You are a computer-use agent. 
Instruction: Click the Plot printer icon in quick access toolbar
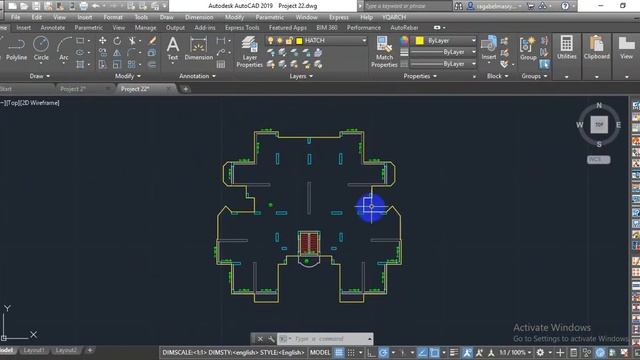84,6
